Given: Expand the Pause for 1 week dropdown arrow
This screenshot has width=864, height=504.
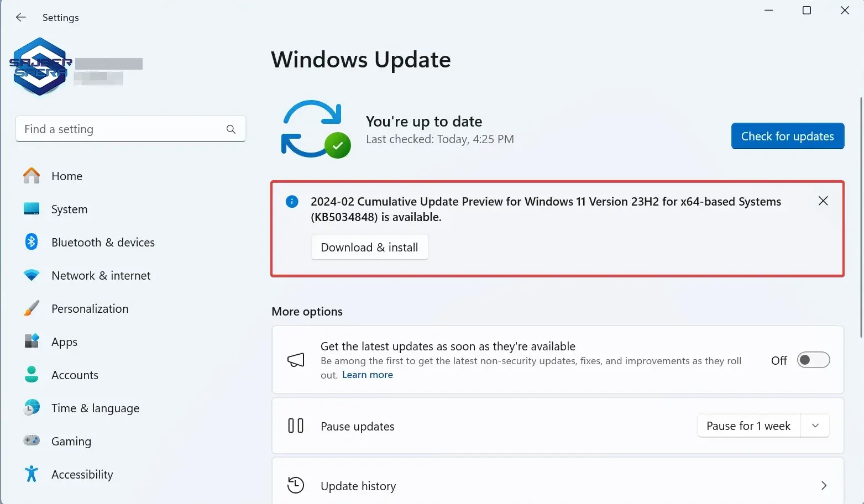Looking at the screenshot, I should [x=815, y=426].
